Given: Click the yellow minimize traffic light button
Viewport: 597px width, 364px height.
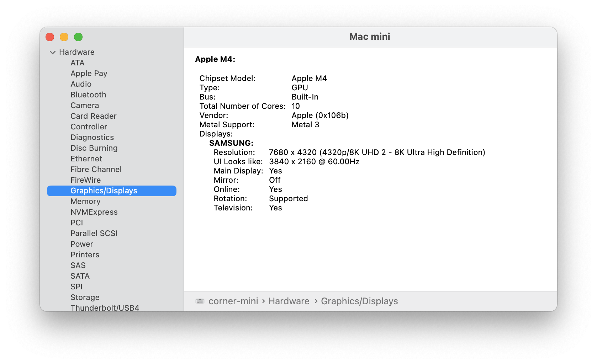Looking at the screenshot, I should tap(64, 37).
